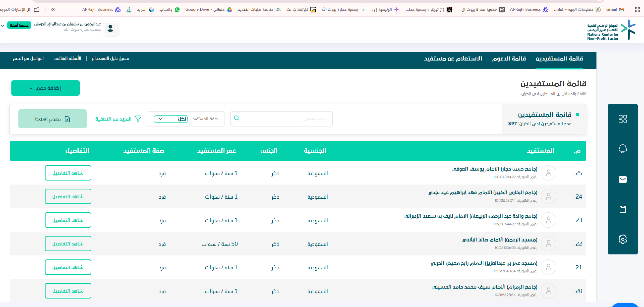The image size is (644, 307).
Task: Open تكرتشارت نت bookmark
Action: point(301,9)
